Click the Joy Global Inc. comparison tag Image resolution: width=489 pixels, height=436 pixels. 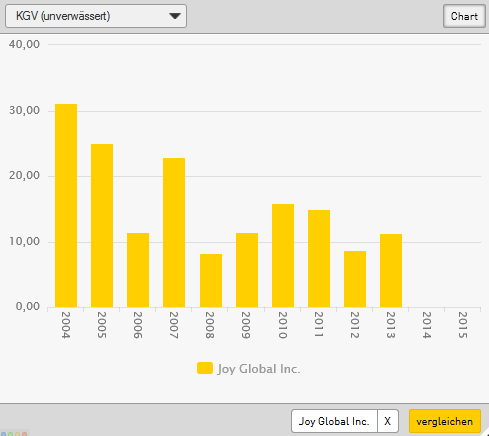(x=334, y=421)
